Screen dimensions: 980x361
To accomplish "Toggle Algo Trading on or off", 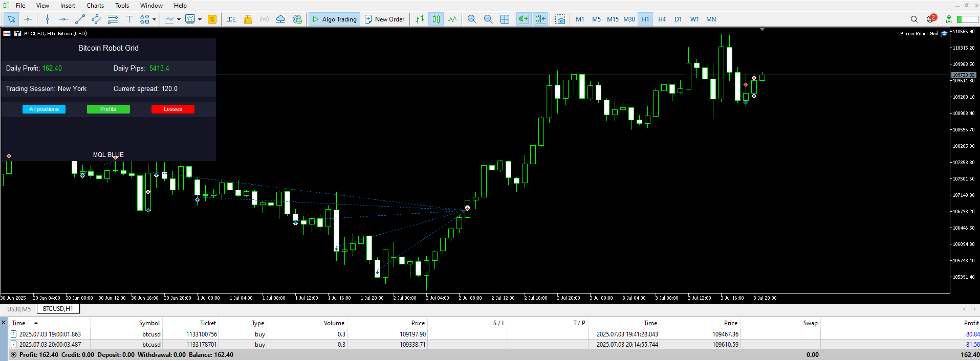I will click(335, 19).
